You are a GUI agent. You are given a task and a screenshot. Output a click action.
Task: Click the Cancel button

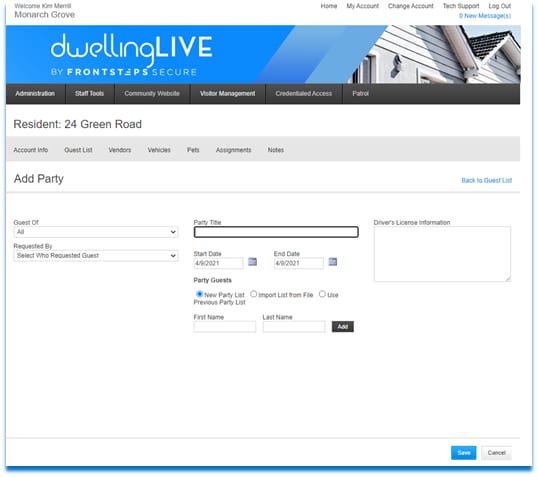click(x=496, y=453)
